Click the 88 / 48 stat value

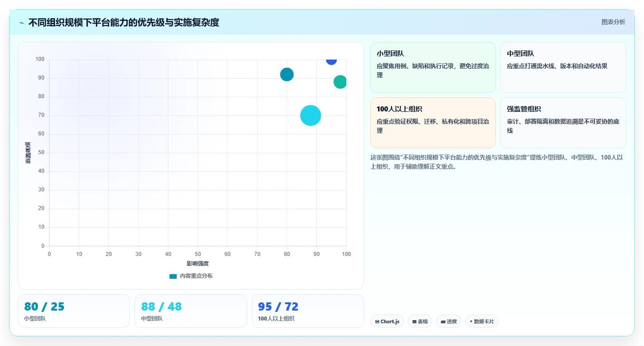pos(161,306)
